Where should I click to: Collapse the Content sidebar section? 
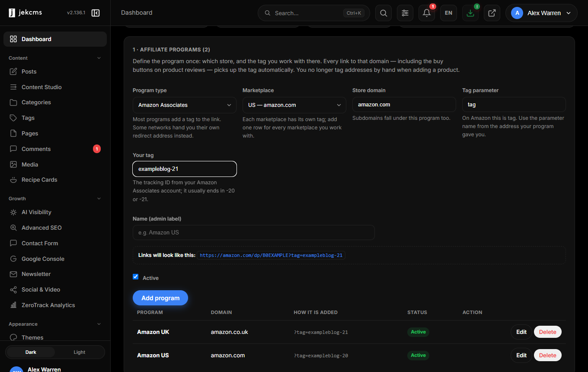tap(99, 58)
